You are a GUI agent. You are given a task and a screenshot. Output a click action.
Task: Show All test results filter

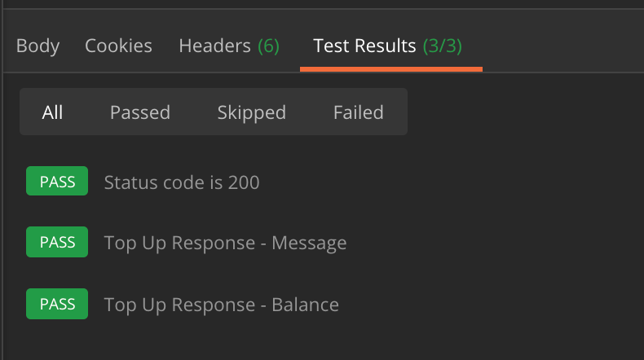[x=52, y=112]
